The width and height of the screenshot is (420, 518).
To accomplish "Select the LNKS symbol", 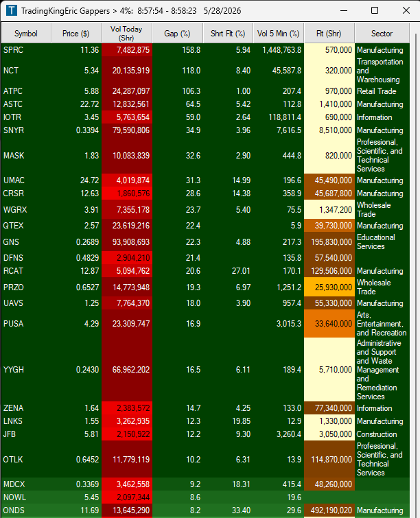I will [13, 421].
